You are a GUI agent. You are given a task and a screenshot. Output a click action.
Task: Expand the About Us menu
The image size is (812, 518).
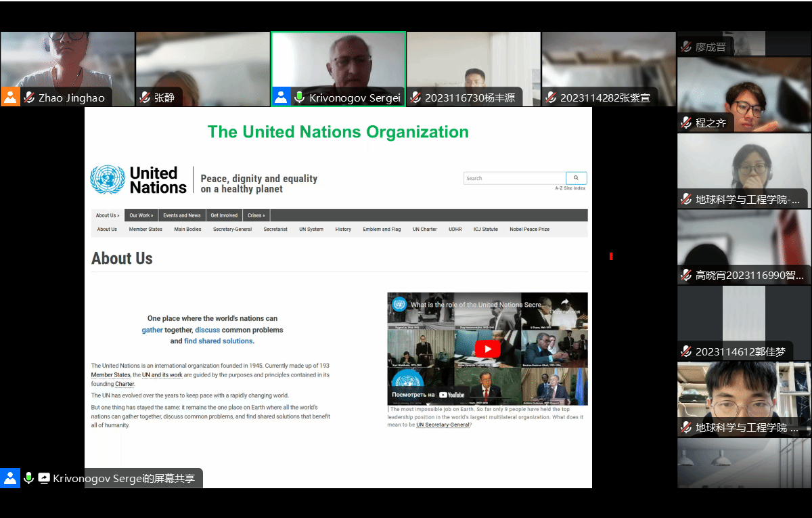(107, 215)
